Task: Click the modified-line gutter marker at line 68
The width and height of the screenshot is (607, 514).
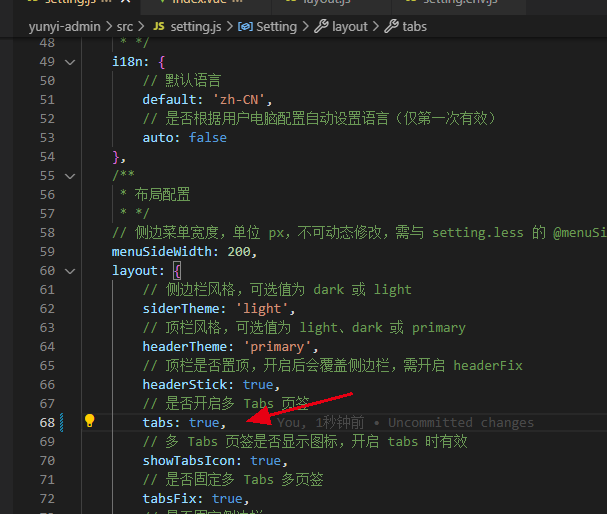Action: [x=61, y=422]
